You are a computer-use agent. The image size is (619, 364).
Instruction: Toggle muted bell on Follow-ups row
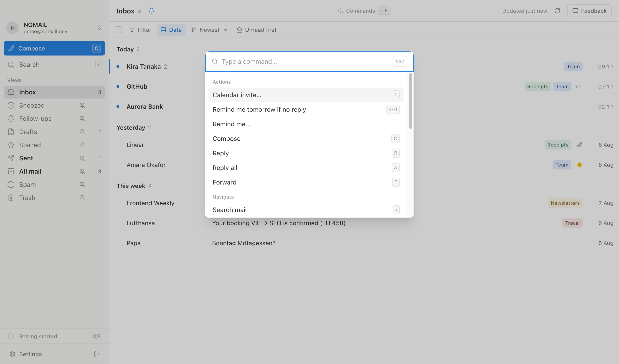(x=82, y=119)
